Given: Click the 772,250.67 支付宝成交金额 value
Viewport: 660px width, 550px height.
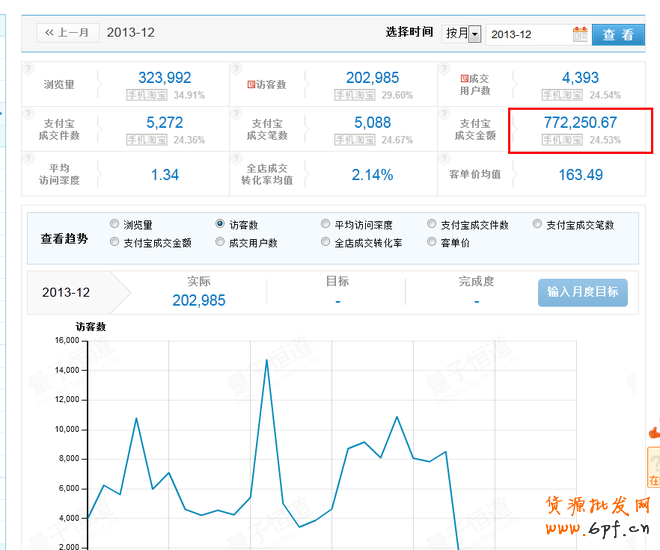Looking at the screenshot, I should pos(580,122).
